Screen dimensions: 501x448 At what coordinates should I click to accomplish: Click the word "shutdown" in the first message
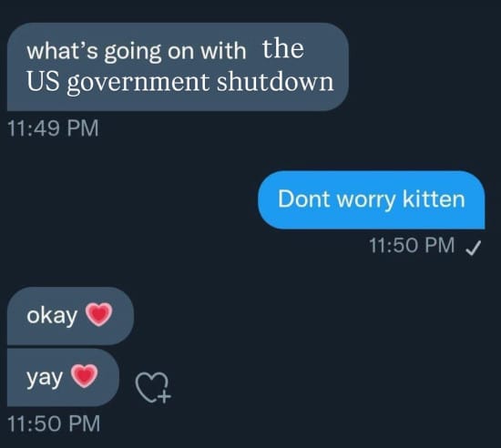275,82
